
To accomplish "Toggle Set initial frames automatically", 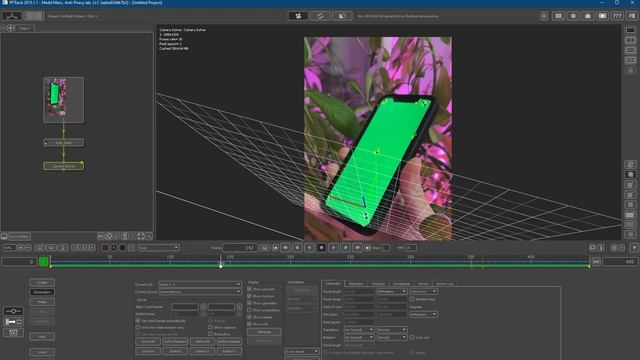I will click(138, 321).
